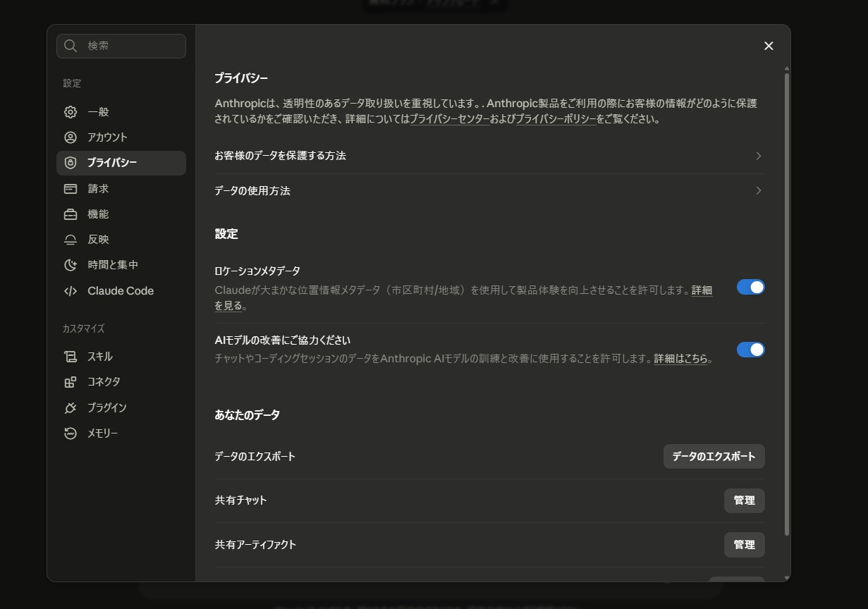Expand the お客様のデータを保護する方法 chevron
Image resolution: width=868 pixels, height=609 pixels.
pyautogui.click(x=759, y=156)
